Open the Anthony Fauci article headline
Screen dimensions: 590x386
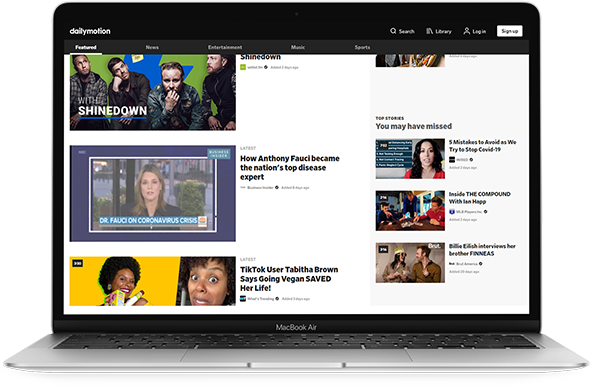290,168
